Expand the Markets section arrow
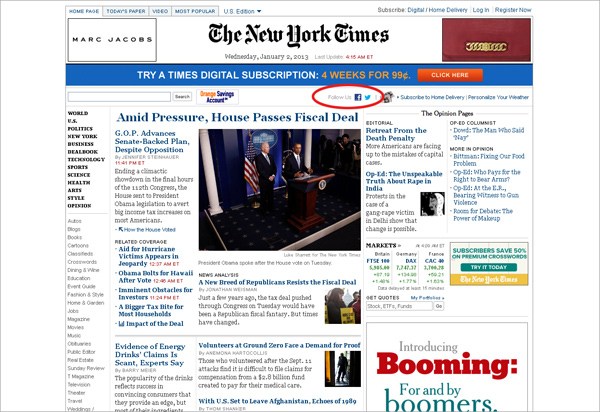Screen dimensions: 600x412 coord(399,246)
